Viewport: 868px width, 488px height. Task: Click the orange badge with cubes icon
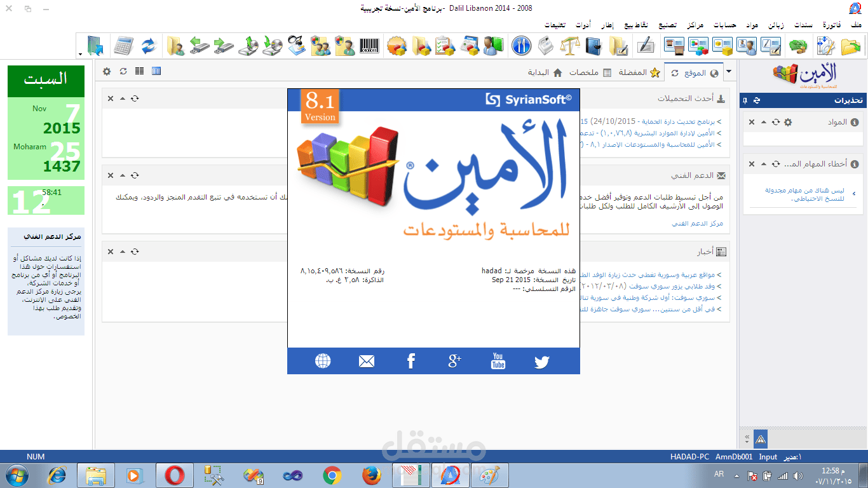(397, 46)
